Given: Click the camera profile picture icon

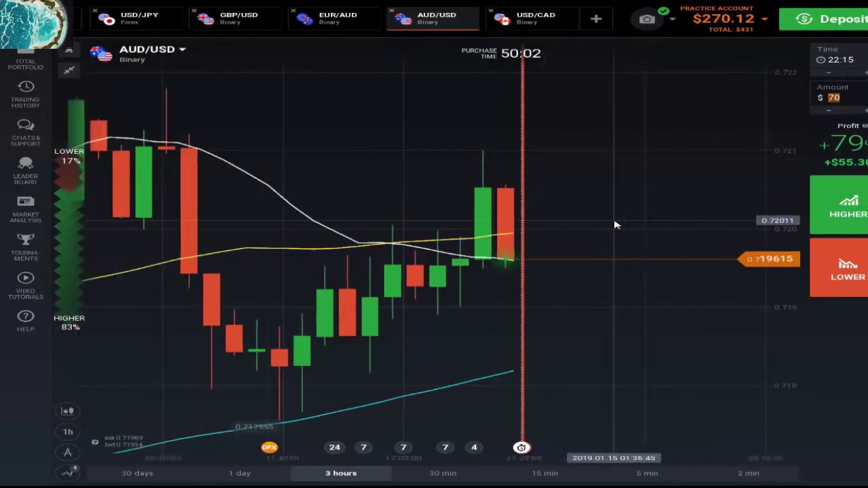Looking at the screenshot, I should [648, 19].
